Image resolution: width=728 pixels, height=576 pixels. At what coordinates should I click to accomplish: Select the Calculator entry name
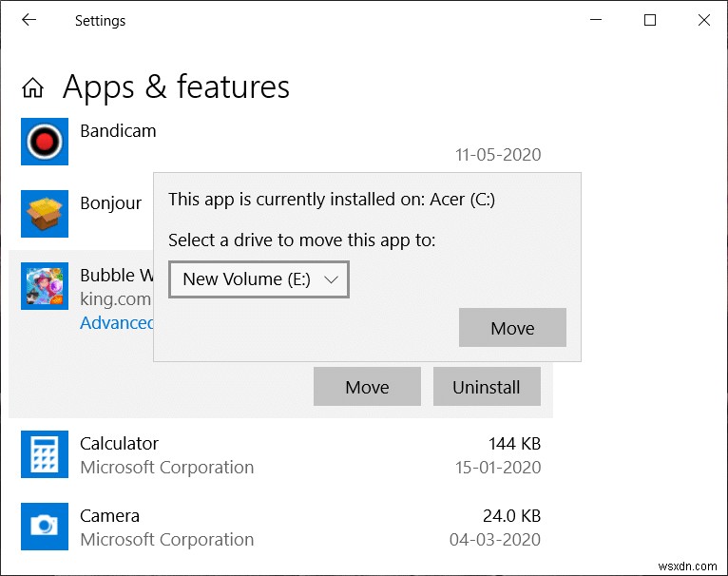click(x=119, y=444)
